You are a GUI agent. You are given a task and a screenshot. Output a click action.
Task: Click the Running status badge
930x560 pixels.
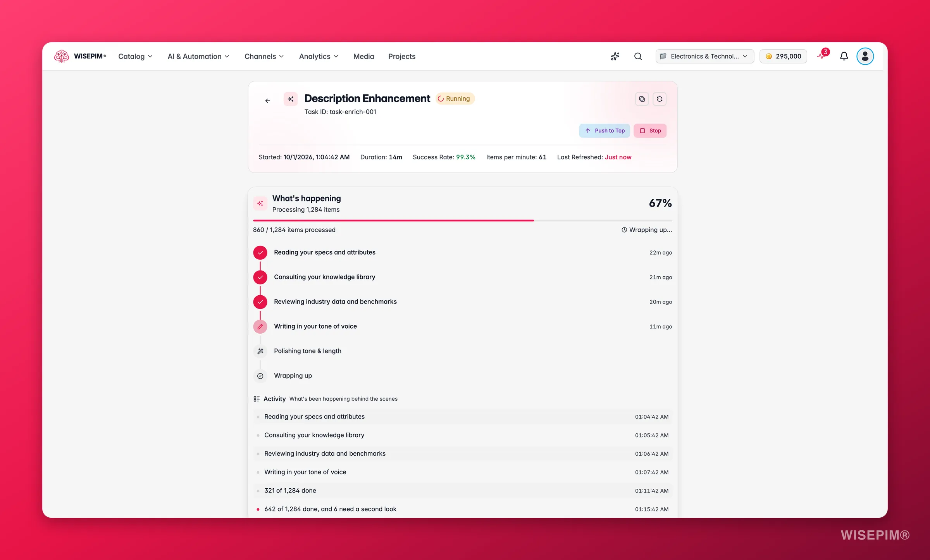coord(455,98)
